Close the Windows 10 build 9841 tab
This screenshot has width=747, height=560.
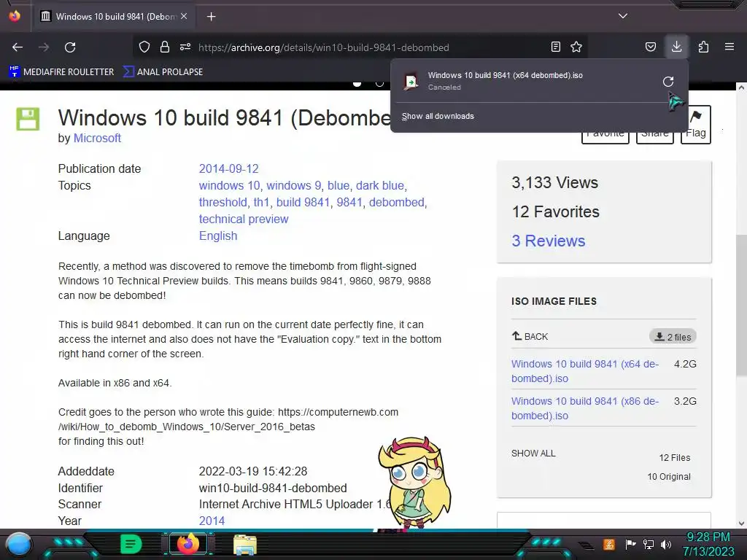[x=184, y=16]
